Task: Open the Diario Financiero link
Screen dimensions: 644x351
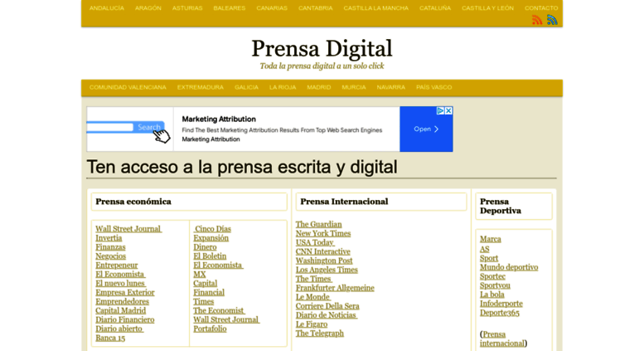Action: tap(125, 319)
